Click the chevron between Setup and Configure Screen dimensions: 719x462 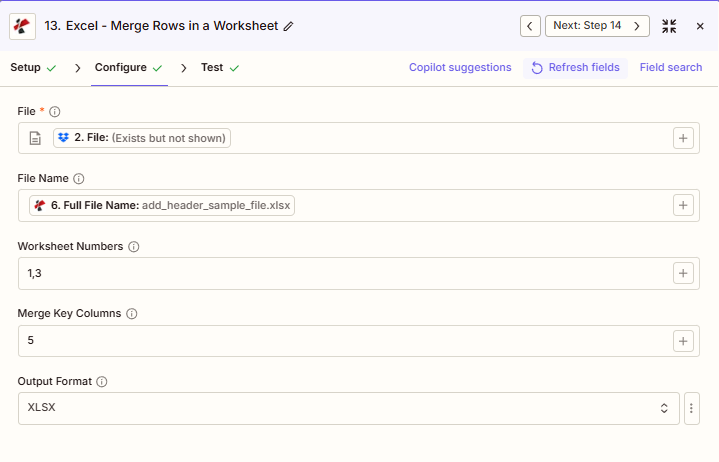tap(77, 68)
